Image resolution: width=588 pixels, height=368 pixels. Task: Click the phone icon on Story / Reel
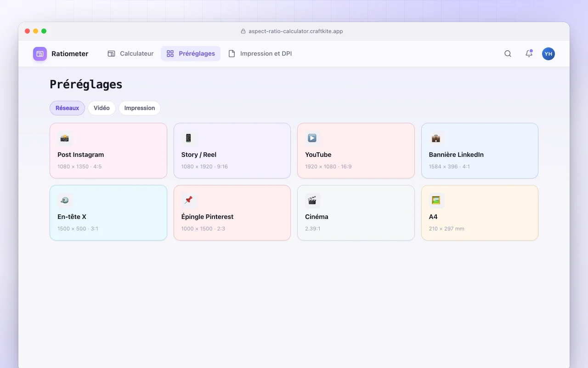click(188, 138)
